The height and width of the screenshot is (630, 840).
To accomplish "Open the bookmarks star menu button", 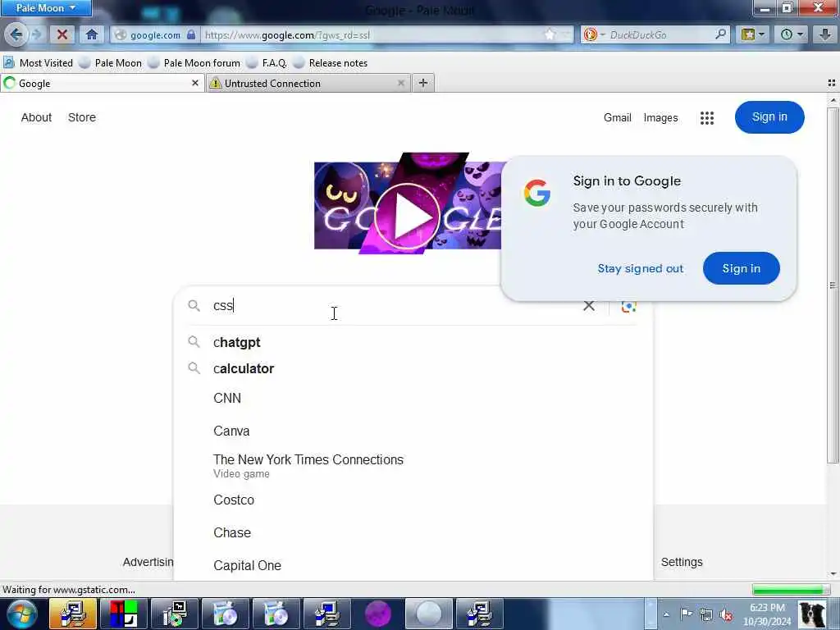I will (753, 34).
